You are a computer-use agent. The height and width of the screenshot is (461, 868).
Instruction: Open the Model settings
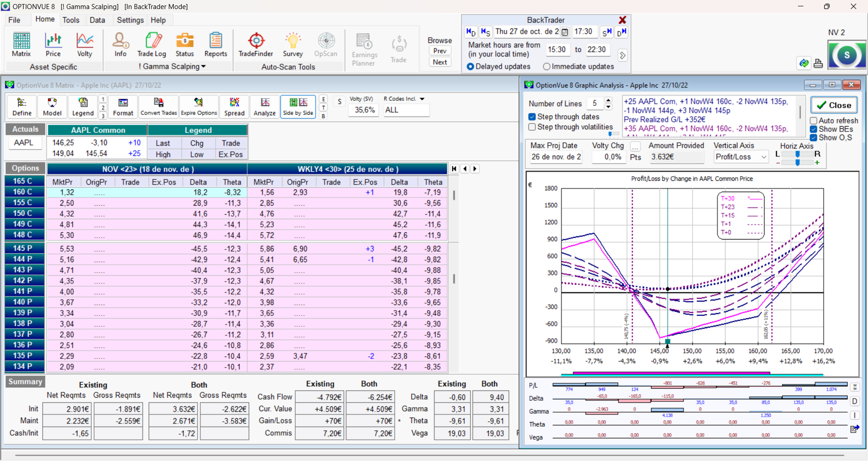click(x=52, y=107)
